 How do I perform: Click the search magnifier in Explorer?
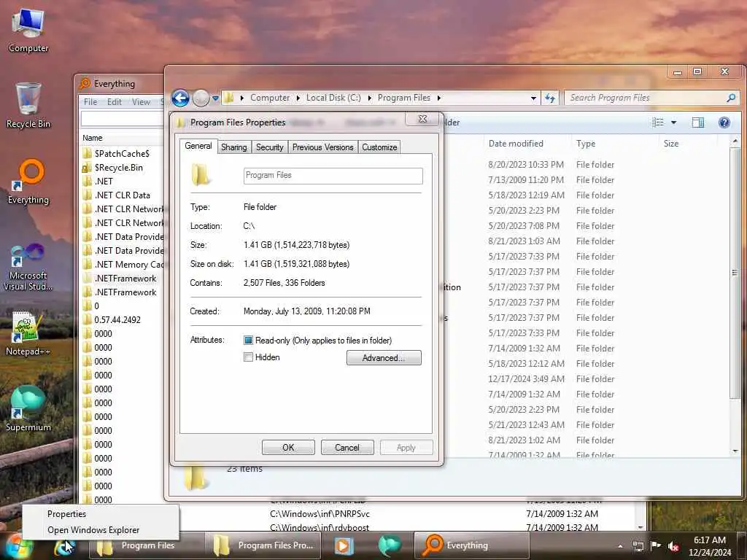pos(731,98)
